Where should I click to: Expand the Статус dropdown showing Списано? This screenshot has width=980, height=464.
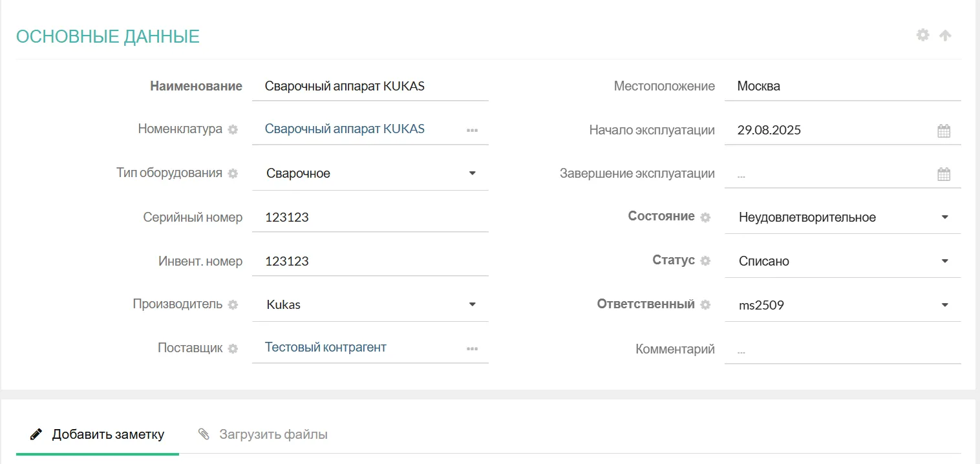(944, 261)
